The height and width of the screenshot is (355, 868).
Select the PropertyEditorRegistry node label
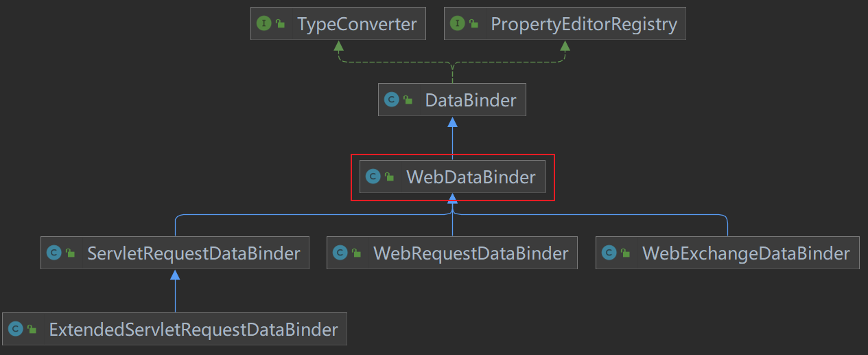click(x=583, y=25)
